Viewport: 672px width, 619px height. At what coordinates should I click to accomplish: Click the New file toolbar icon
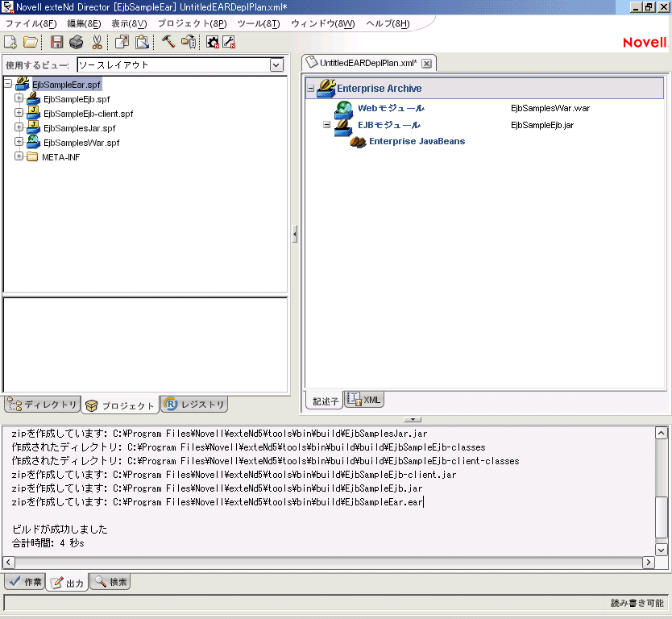[10, 42]
